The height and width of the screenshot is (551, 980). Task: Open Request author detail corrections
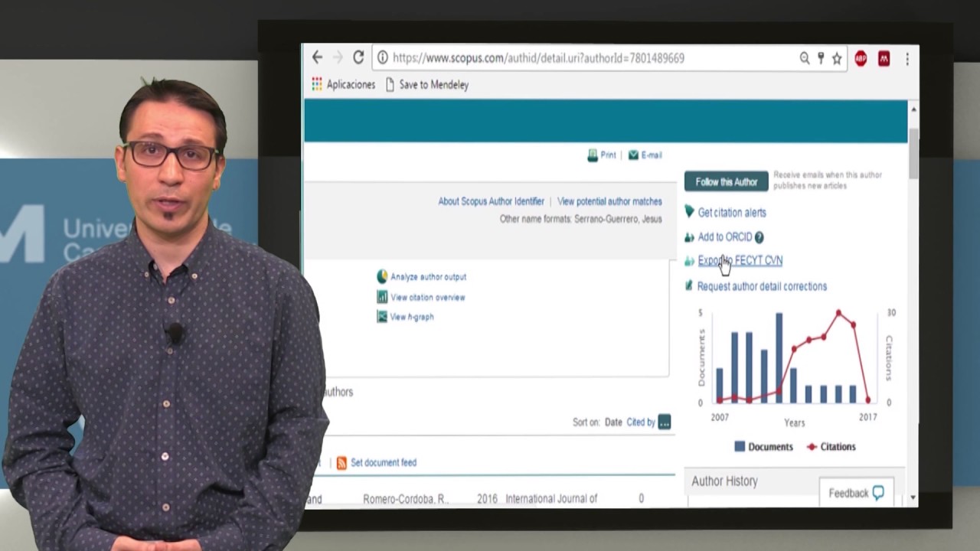coord(761,286)
